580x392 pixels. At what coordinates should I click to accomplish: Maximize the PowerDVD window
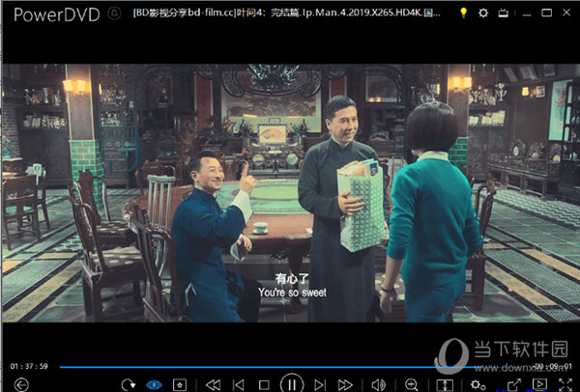[x=547, y=13]
